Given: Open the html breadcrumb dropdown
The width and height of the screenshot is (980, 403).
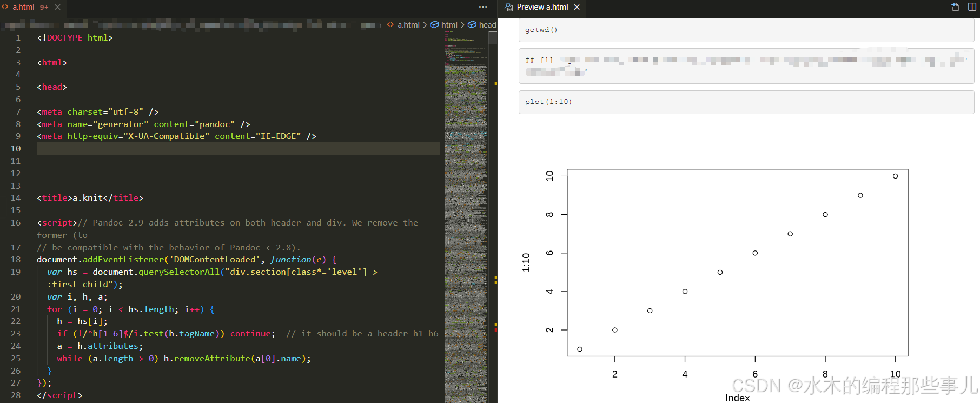Looking at the screenshot, I should pyautogui.click(x=449, y=25).
